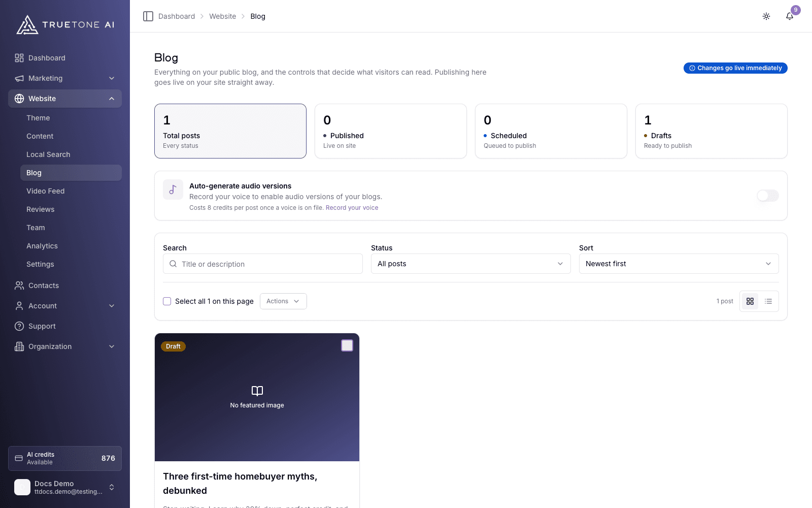Open Video Feed page
The image size is (812, 508).
71,191
